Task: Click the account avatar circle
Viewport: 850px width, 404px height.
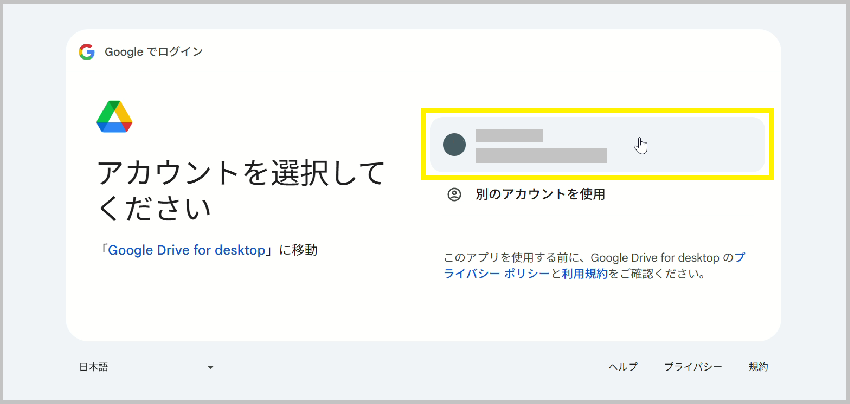Action: click(454, 145)
